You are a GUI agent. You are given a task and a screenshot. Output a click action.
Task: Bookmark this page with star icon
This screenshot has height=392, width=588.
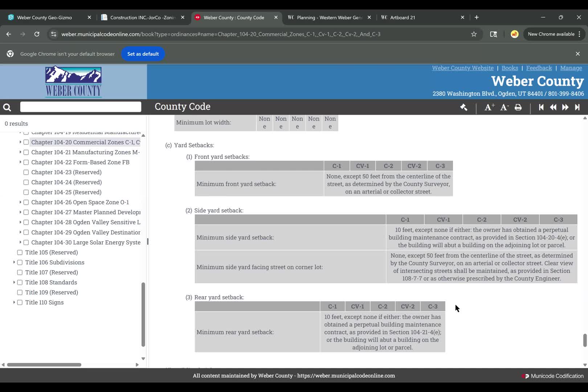474,34
